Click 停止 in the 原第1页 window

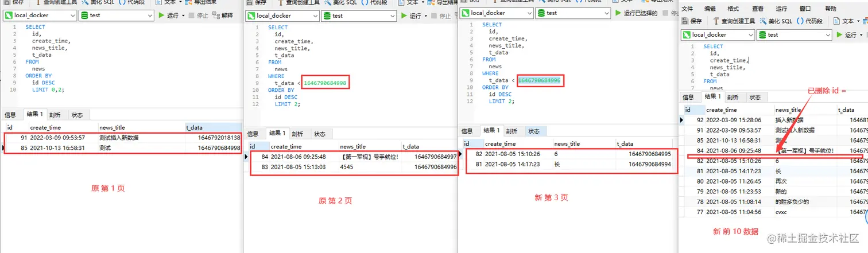(x=197, y=15)
